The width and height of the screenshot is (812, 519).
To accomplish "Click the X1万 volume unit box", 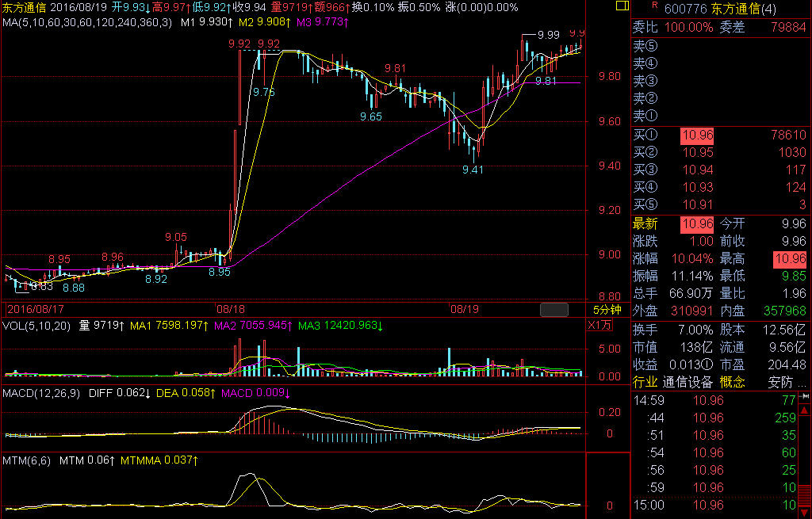I will pyautogui.click(x=599, y=325).
